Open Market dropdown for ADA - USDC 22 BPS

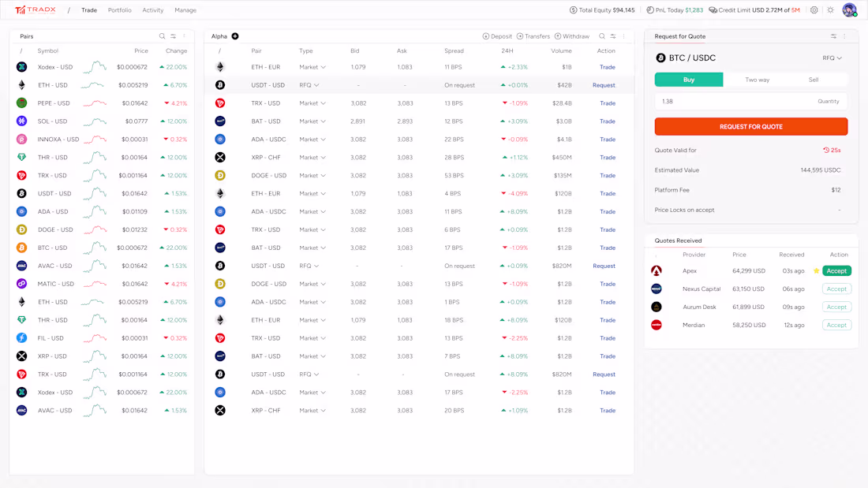(312, 140)
